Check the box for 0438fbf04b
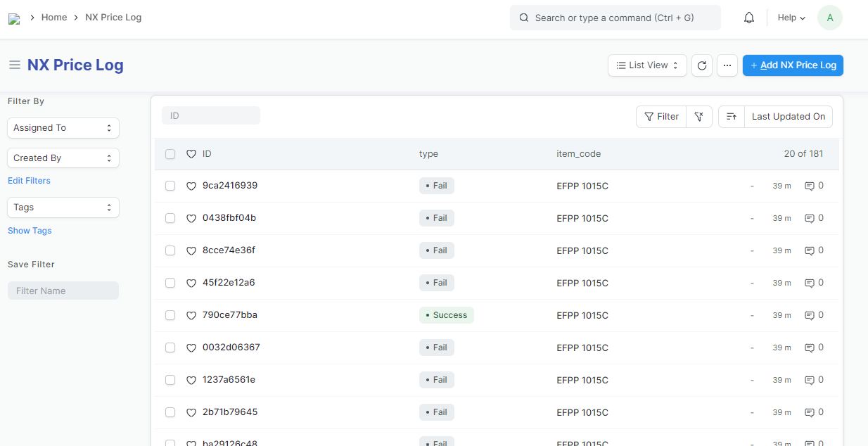Screen dimensions: 868x446 [x=170, y=218]
